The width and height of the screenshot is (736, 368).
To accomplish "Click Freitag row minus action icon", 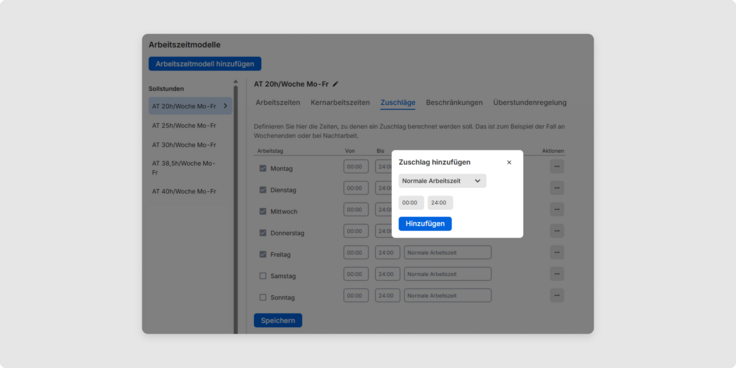I will 557,253.
